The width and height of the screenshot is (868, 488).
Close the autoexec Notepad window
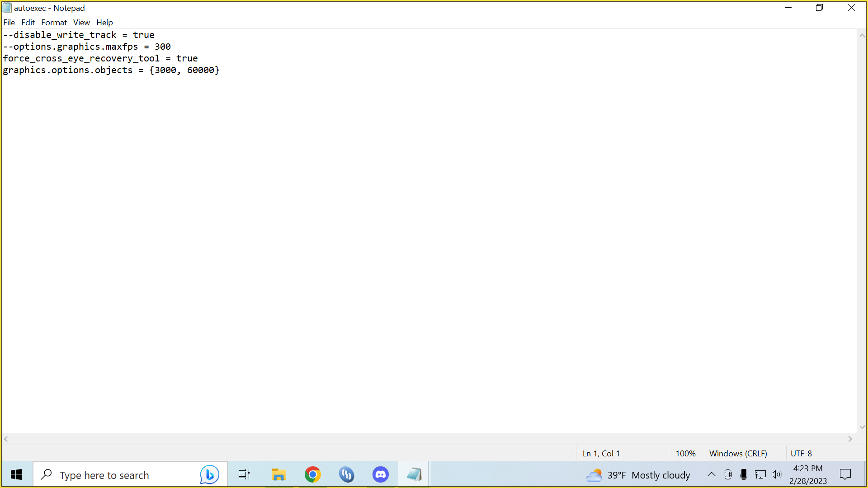point(851,8)
